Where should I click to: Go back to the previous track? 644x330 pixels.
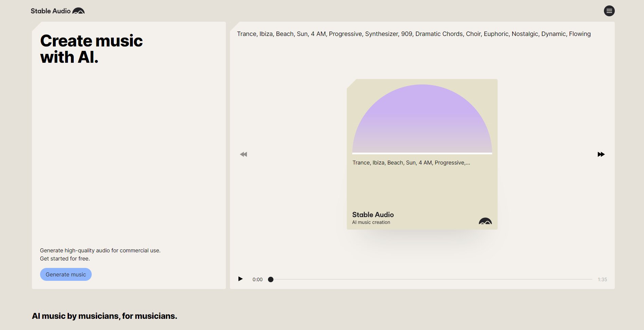pos(244,154)
